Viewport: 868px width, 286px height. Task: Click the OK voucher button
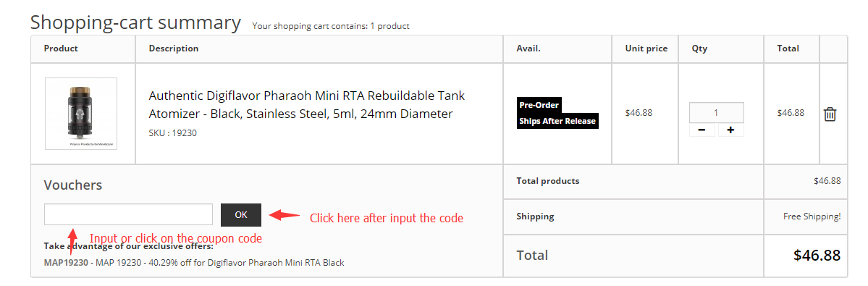point(241,215)
